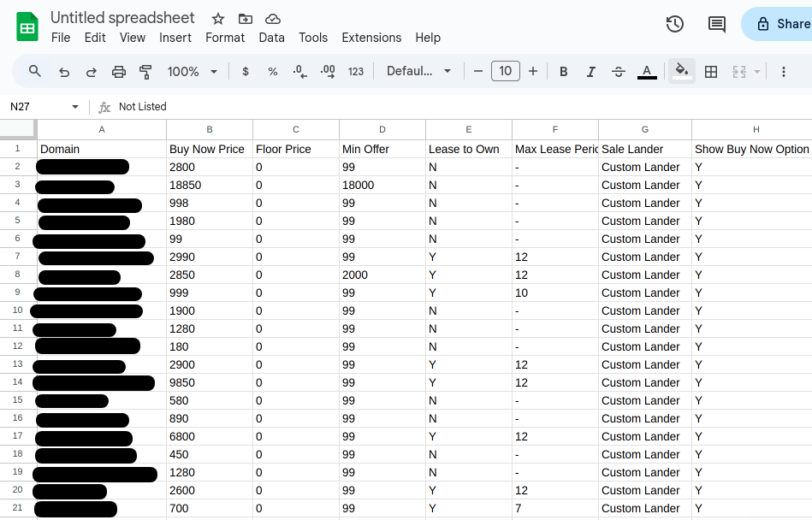Screen dimensions: 812x520
Task: Format selection as currency
Action: point(246,72)
